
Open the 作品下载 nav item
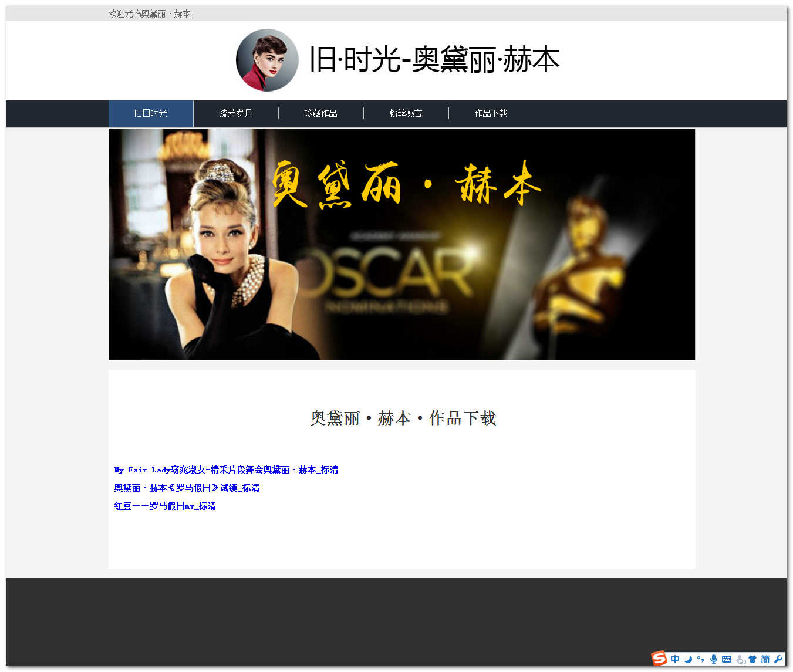(491, 113)
